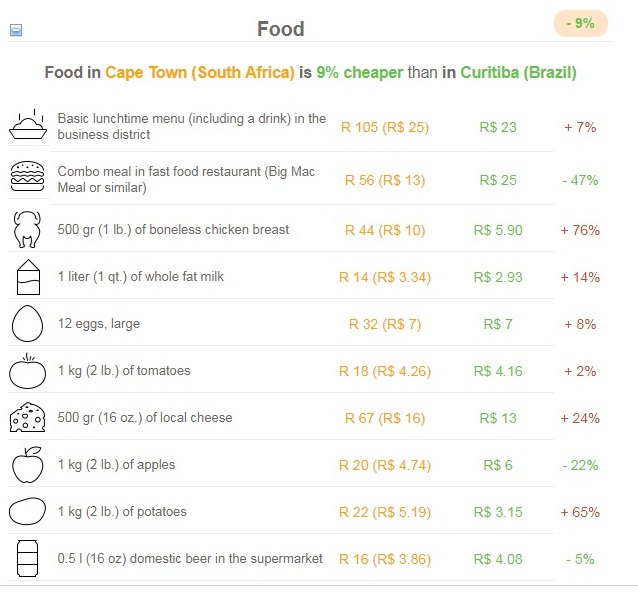Click the Combo meal fast food description
638x596 pixels.
[186, 180]
